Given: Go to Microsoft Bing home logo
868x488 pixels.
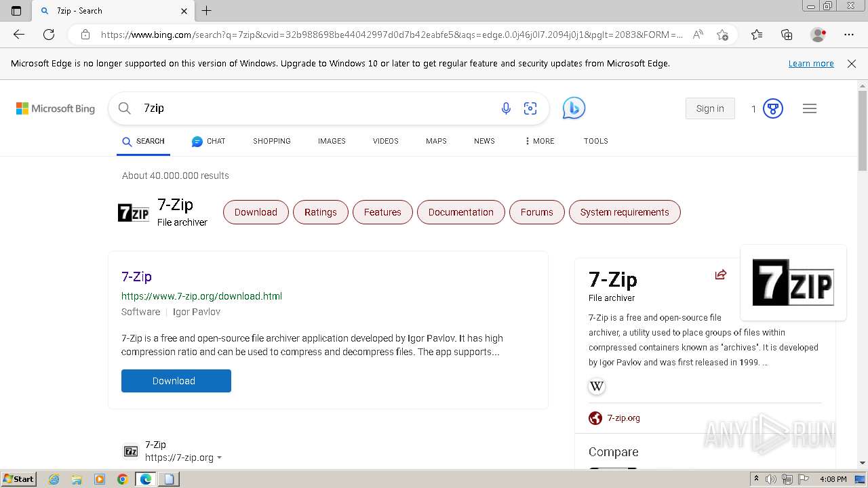Looking at the screenshot, I should click(56, 108).
